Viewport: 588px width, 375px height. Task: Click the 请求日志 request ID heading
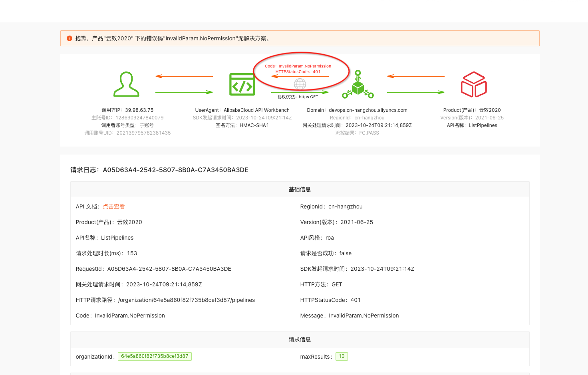pyautogui.click(x=159, y=170)
